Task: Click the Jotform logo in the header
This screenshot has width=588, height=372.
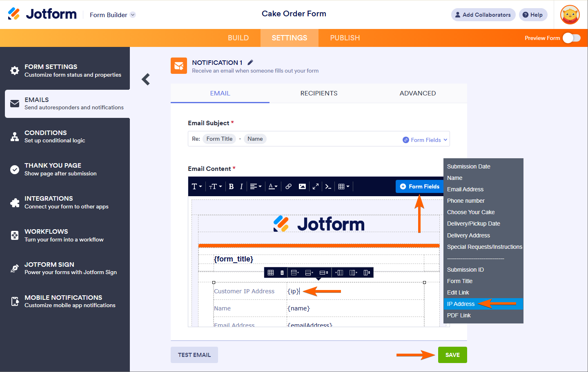Action: pyautogui.click(x=42, y=14)
